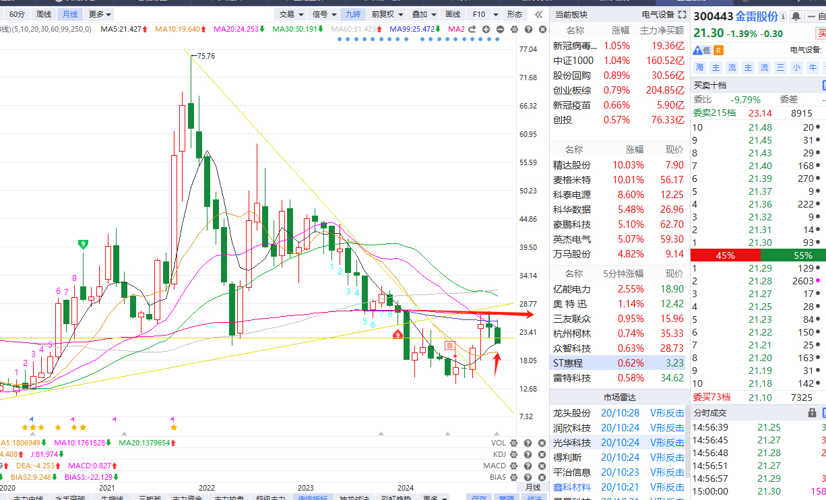
Task: Remove the KDJ indicator panel
Action: [542, 454]
